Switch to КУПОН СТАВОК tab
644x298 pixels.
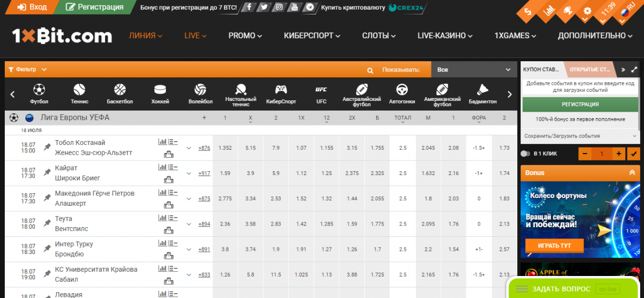(x=541, y=69)
